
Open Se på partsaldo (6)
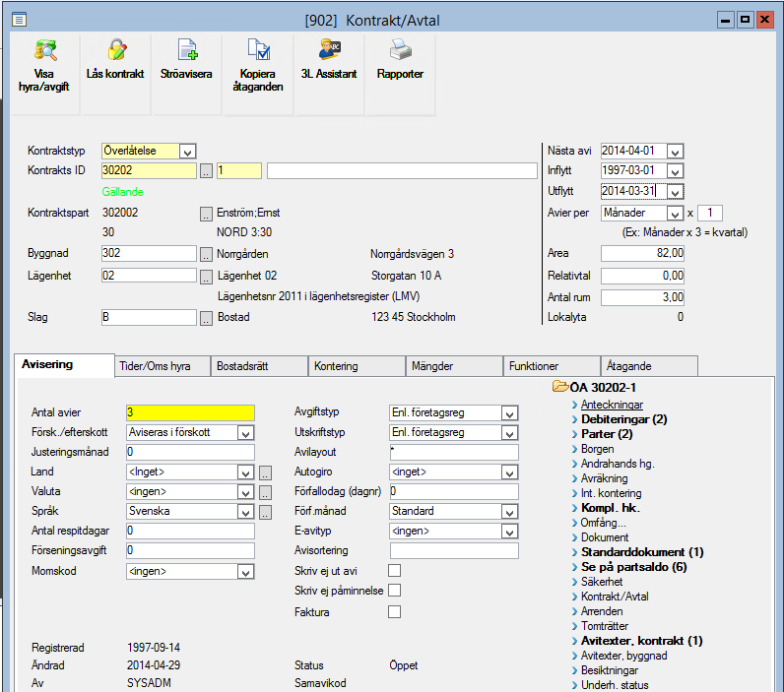[x=634, y=567]
